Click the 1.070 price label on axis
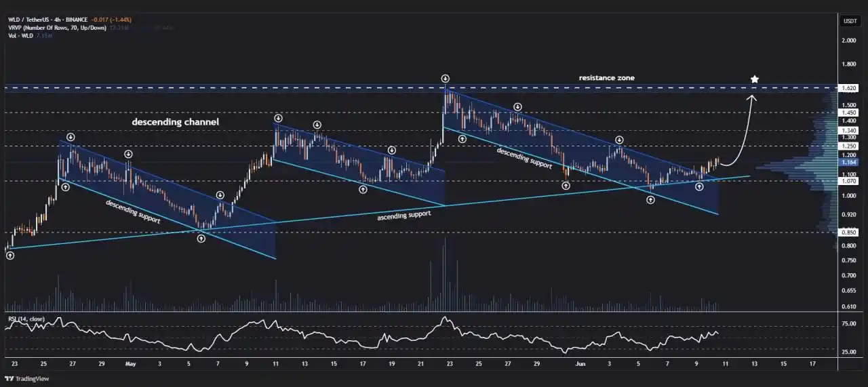 (x=850, y=181)
